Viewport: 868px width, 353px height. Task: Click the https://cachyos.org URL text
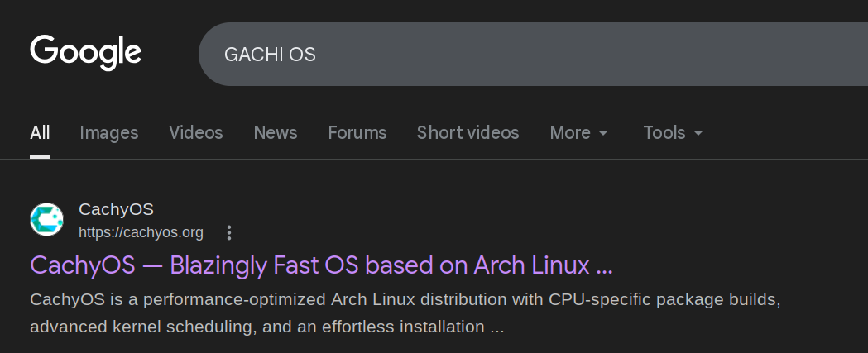[141, 233]
